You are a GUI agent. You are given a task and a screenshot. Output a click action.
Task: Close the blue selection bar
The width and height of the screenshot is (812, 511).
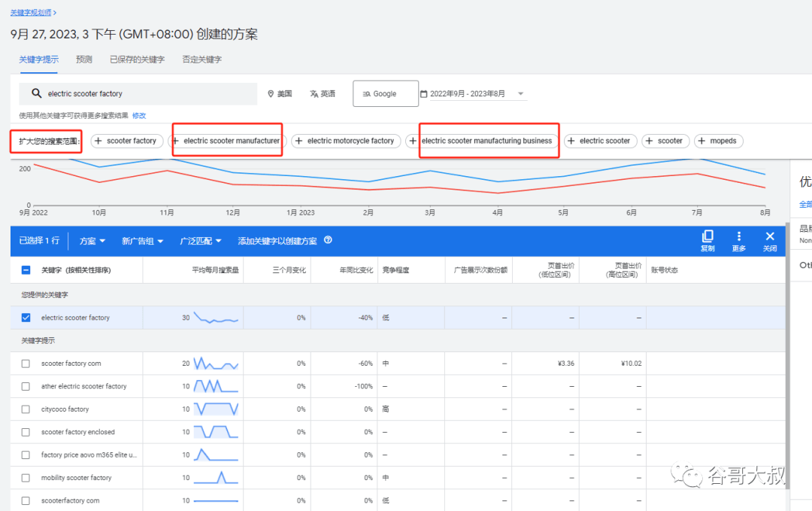pyautogui.click(x=770, y=236)
